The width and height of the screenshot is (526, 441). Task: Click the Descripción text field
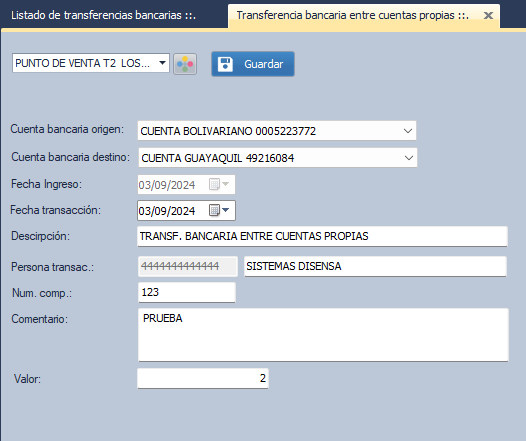pyautogui.click(x=322, y=236)
